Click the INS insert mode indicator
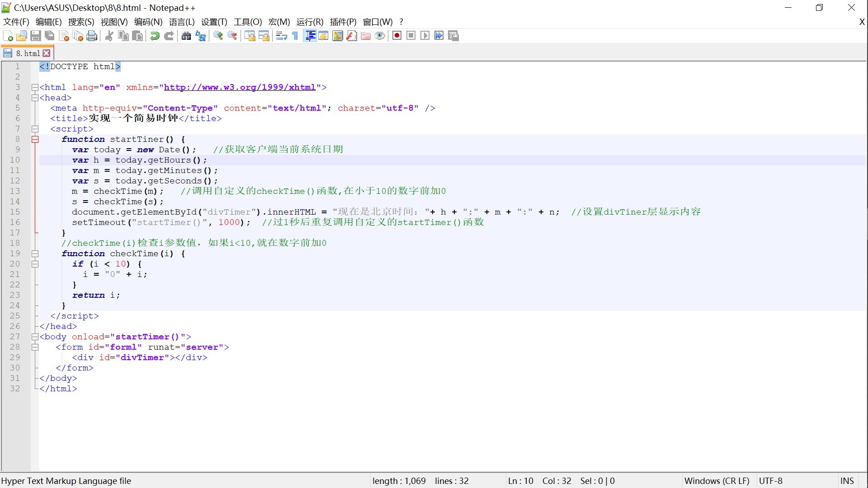The image size is (868, 488). click(847, 481)
